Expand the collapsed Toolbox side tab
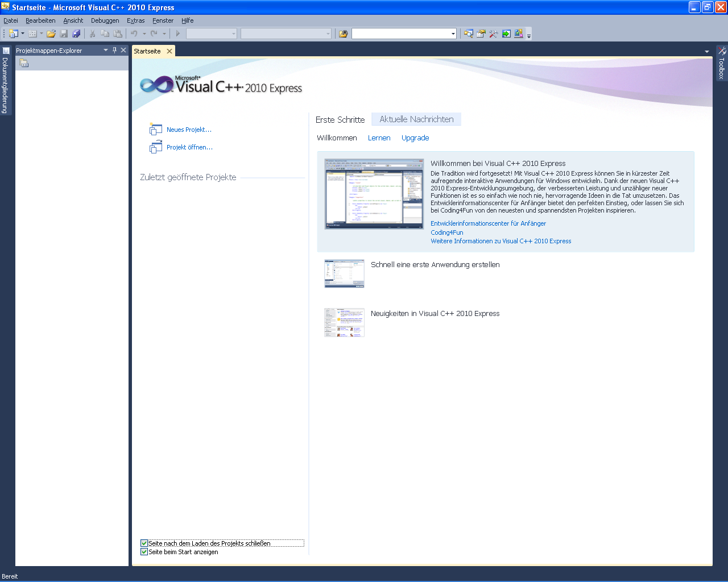The width and height of the screenshot is (728, 582). click(x=722, y=64)
